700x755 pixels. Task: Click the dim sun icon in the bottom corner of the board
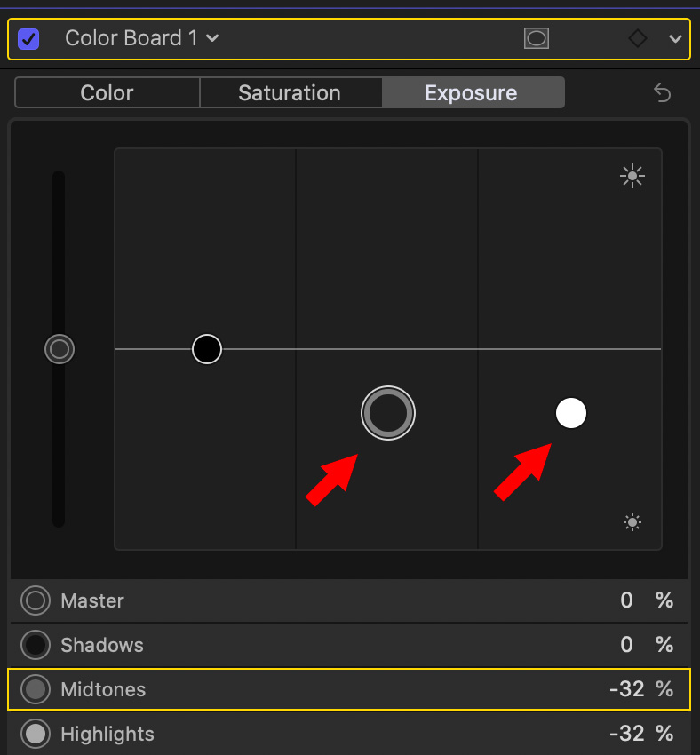click(632, 522)
